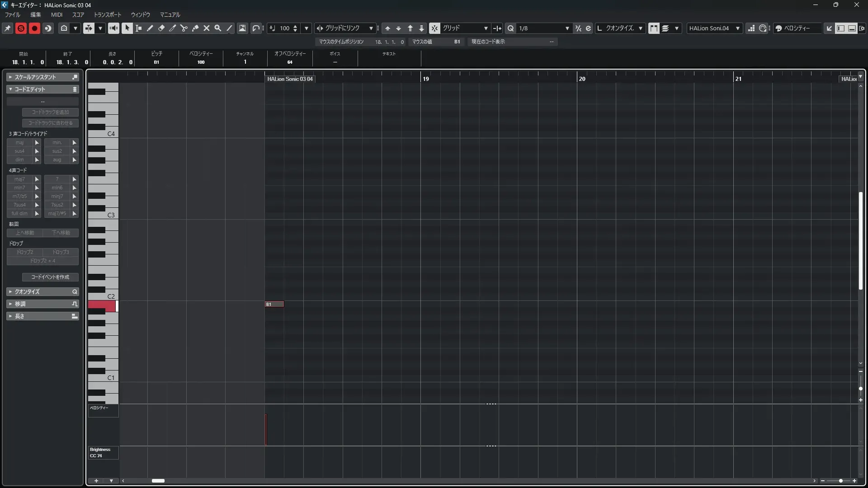Image resolution: width=868 pixels, height=488 pixels.
Task: Toggle Record in Editor button
Action: pyautogui.click(x=34, y=28)
